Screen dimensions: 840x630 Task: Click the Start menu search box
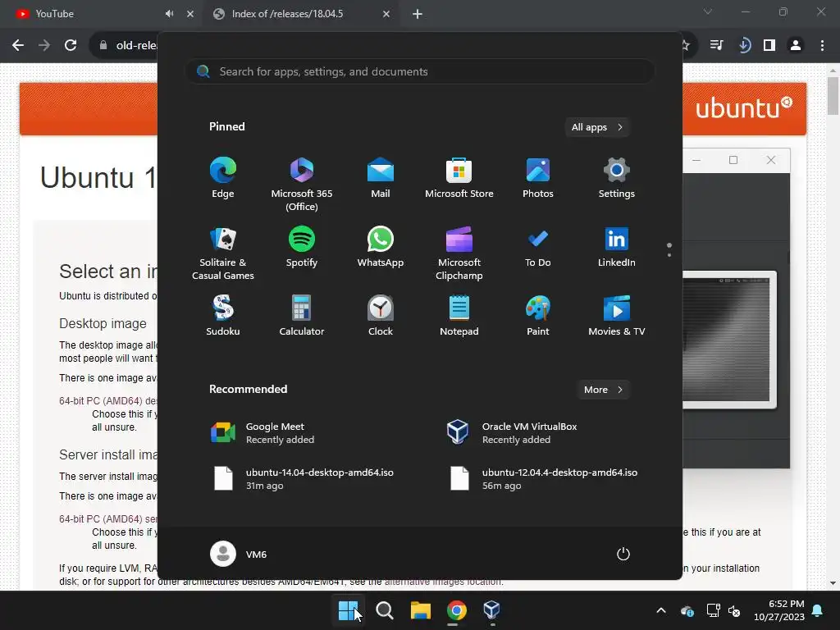tap(420, 72)
